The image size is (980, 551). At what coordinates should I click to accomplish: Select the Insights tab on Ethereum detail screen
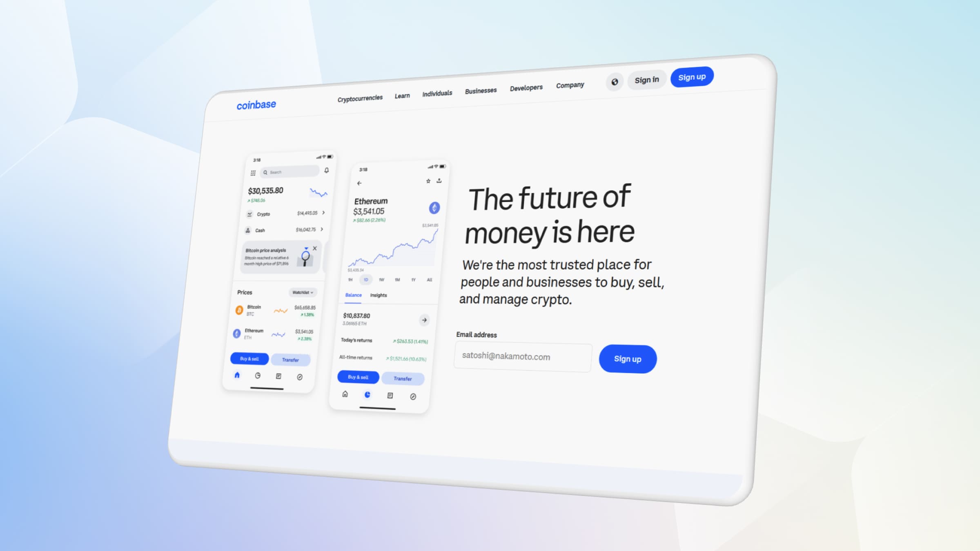click(378, 295)
